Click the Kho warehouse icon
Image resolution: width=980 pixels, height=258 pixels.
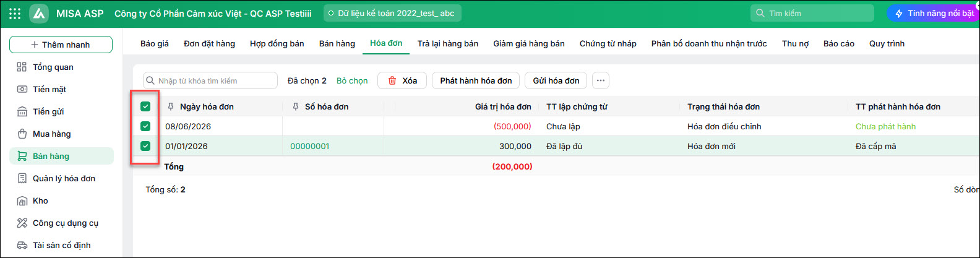tap(22, 200)
